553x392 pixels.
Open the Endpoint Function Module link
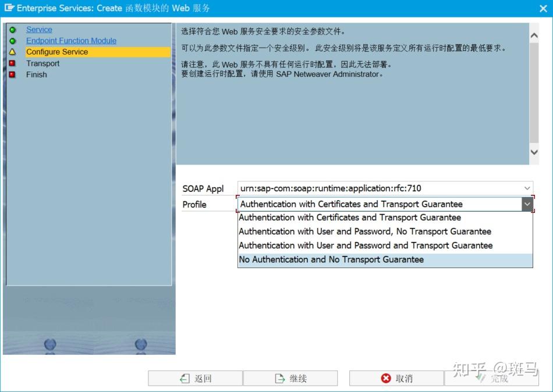(x=71, y=41)
